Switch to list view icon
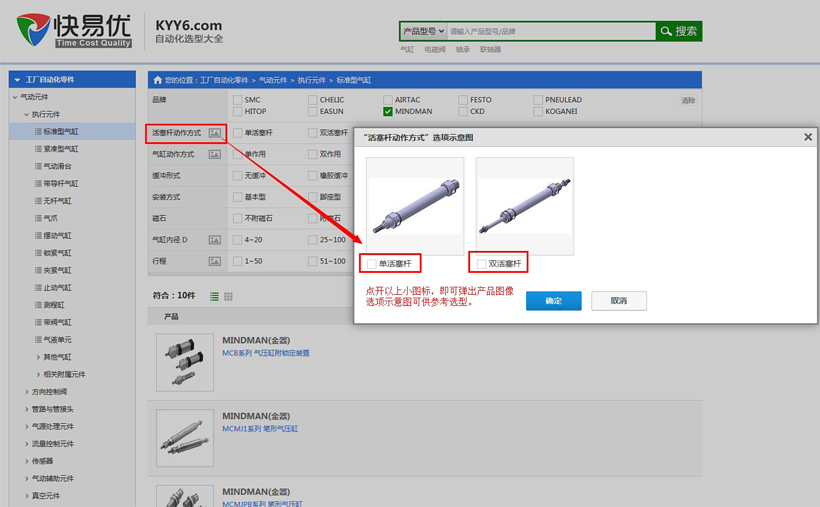 214,297
